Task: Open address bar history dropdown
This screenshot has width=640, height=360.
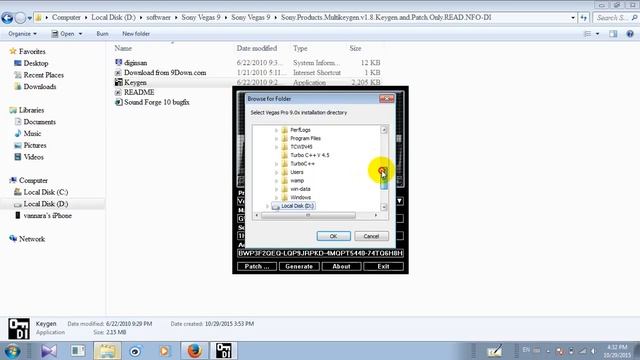Action: pyautogui.click(x=573, y=18)
